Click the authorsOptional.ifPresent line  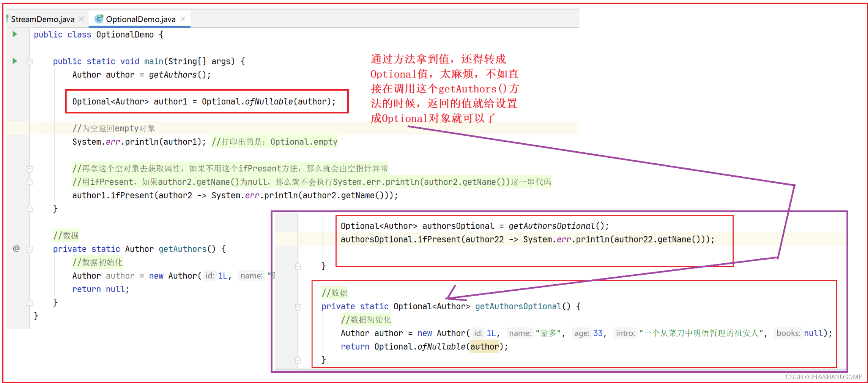click(x=528, y=239)
